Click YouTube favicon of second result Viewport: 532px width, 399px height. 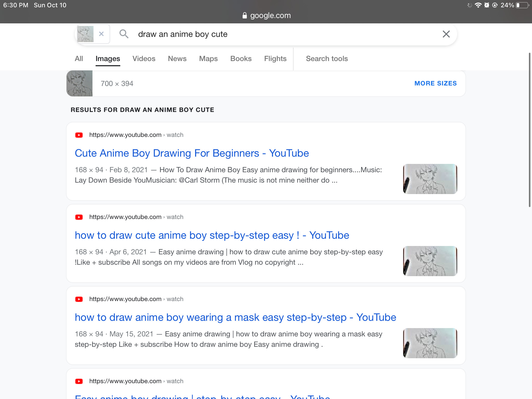[79, 217]
